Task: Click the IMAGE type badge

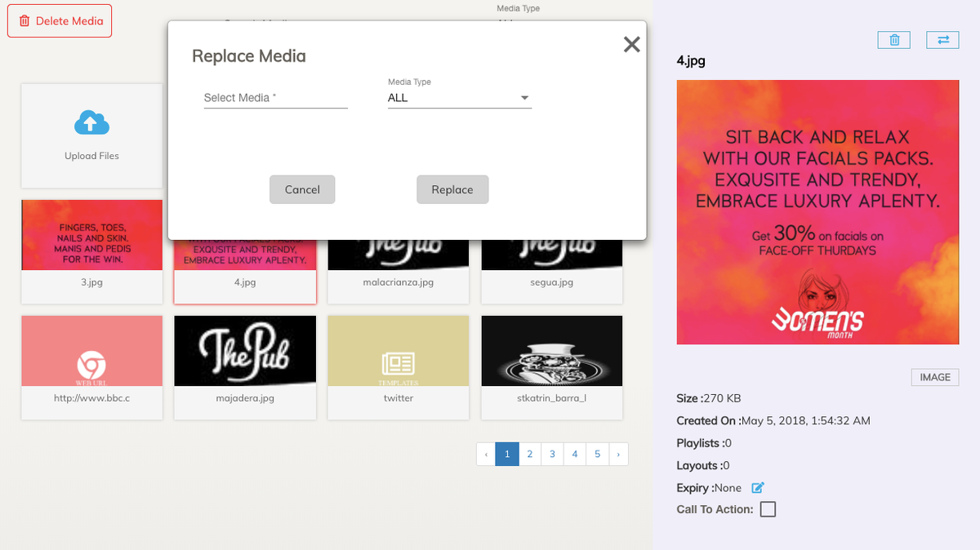Action: (x=935, y=377)
